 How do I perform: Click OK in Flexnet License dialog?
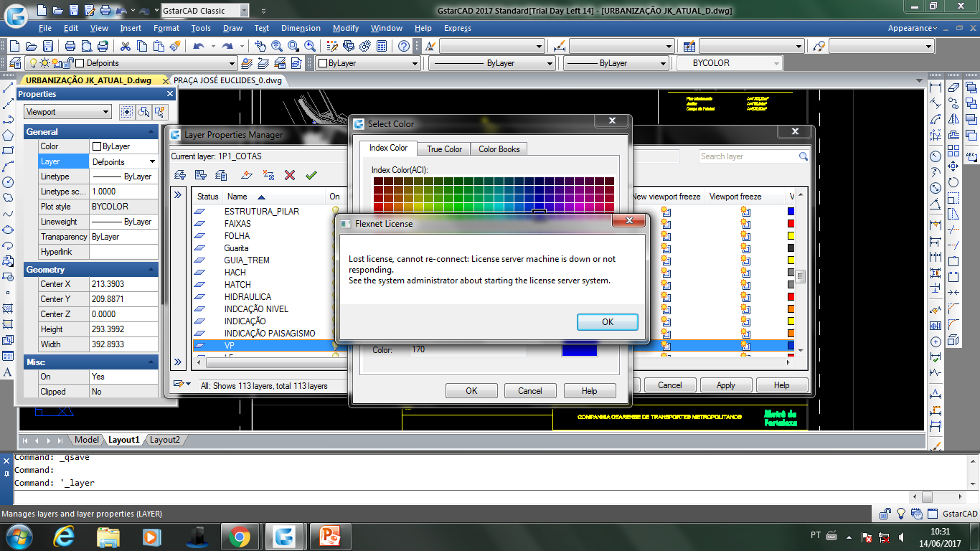pyautogui.click(x=608, y=321)
